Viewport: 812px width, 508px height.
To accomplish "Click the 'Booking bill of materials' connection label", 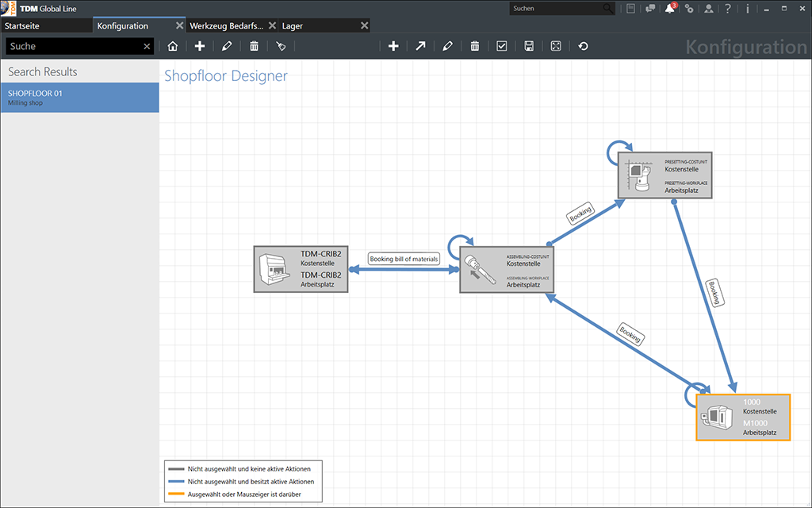I will (404, 259).
